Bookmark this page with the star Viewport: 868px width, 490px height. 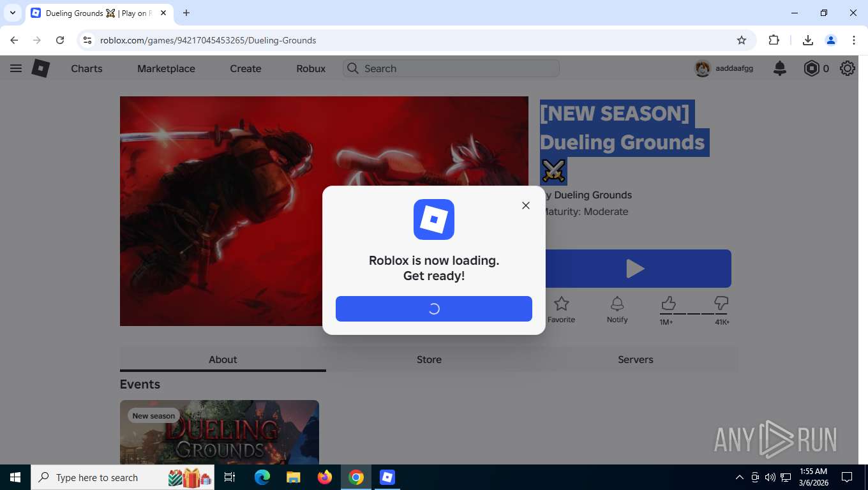tap(742, 40)
